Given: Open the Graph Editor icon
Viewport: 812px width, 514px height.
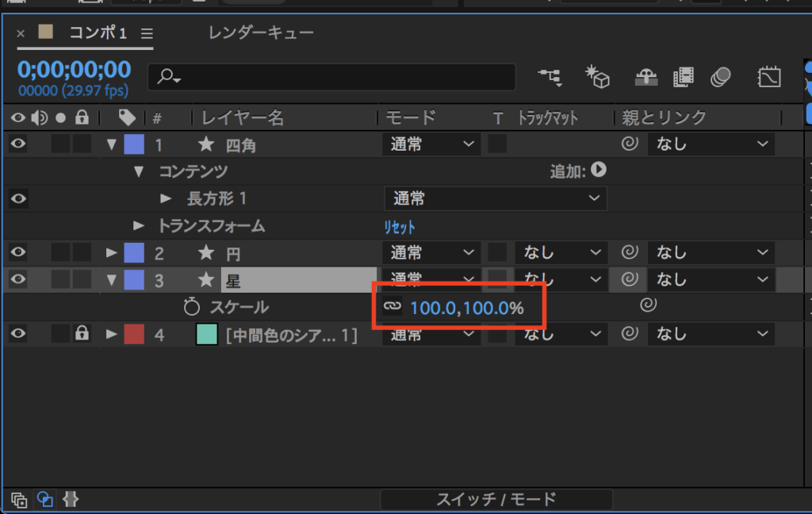Looking at the screenshot, I should [x=769, y=78].
